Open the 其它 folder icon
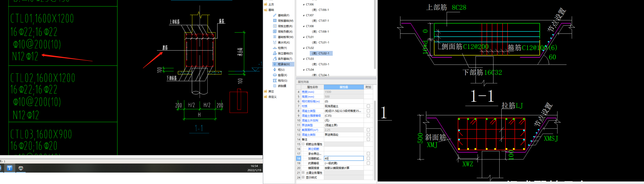644x184 pixels. (266, 91)
